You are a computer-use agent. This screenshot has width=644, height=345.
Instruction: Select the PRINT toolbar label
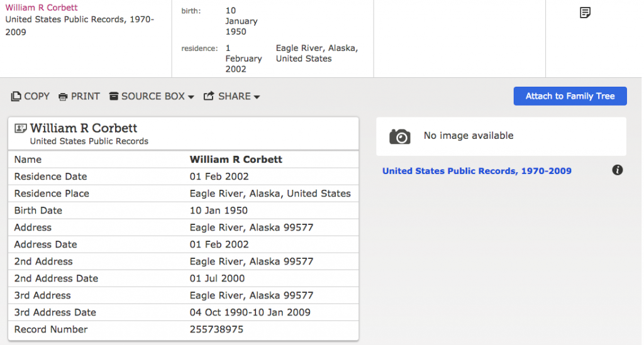click(x=86, y=96)
